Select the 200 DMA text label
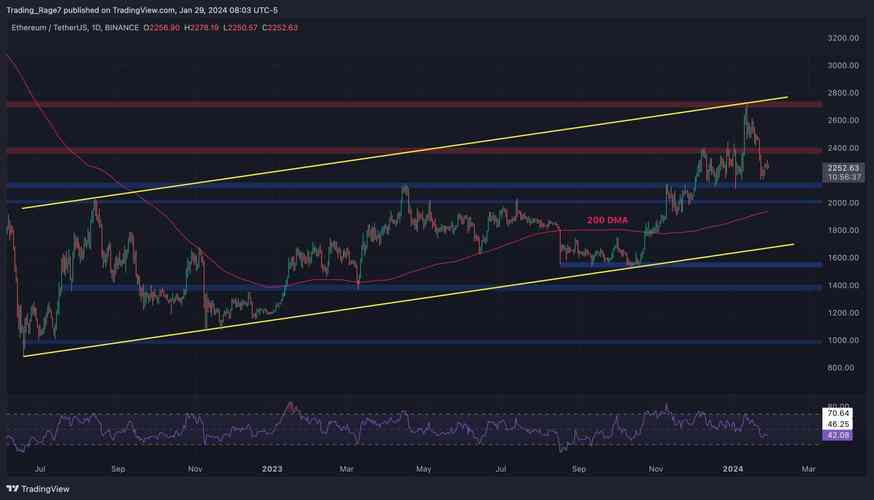Viewport: 874px width, 500px height. [607, 220]
